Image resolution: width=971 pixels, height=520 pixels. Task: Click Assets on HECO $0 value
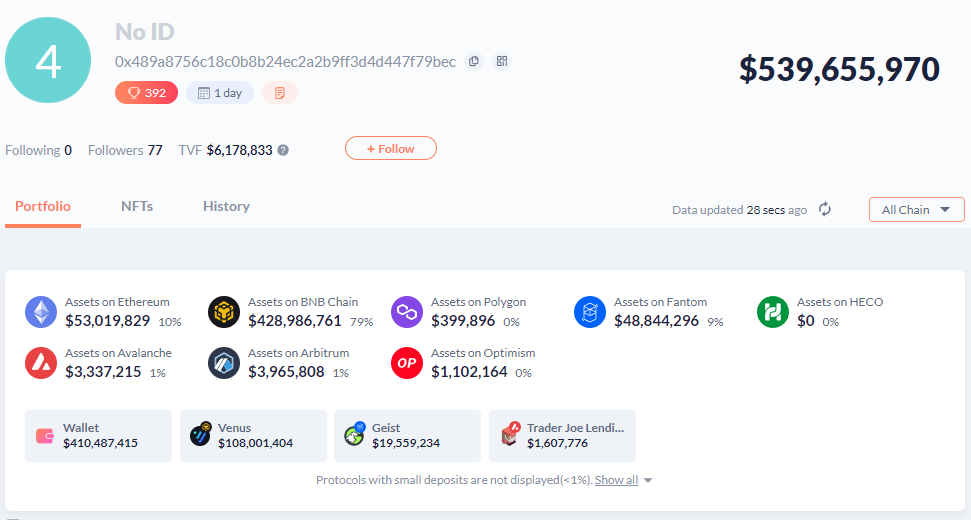[x=806, y=321]
